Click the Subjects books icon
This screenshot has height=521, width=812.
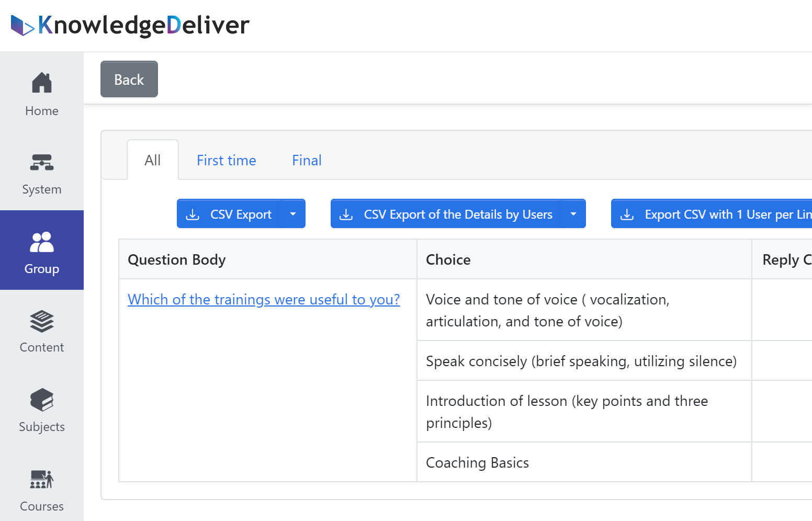(42, 401)
